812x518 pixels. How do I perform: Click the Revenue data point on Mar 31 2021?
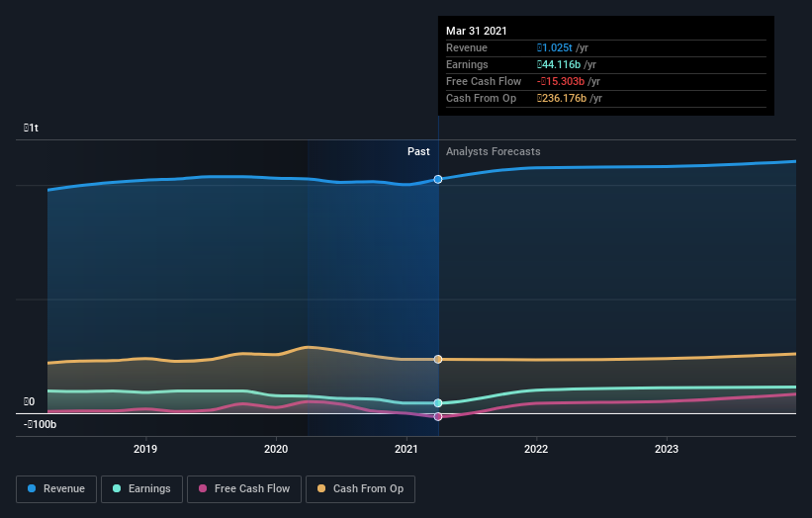coord(438,179)
